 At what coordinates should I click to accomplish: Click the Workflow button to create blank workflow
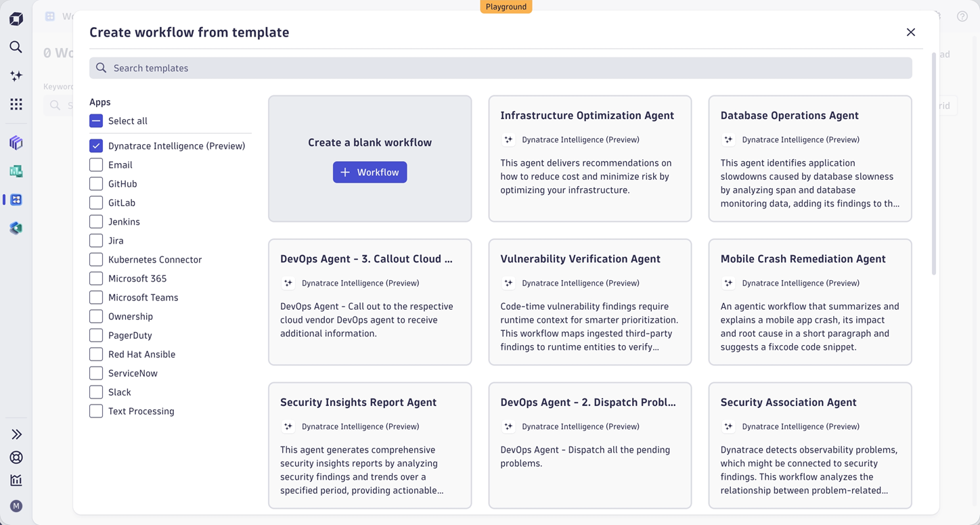coord(370,172)
